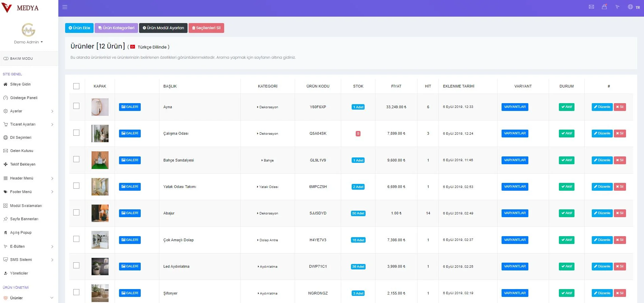The height and width of the screenshot is (303, 644).
Task: Open the Demo Admin user dropdown
Action: (x=28, y=42)
